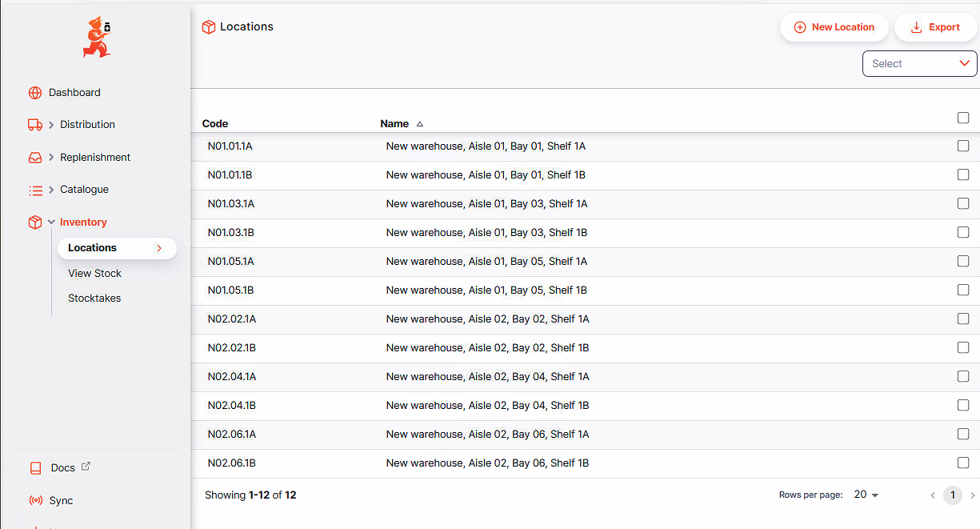This screenshot has width=980, height=529.
Task: Click the Export button
Action: (x=935, y=27)
